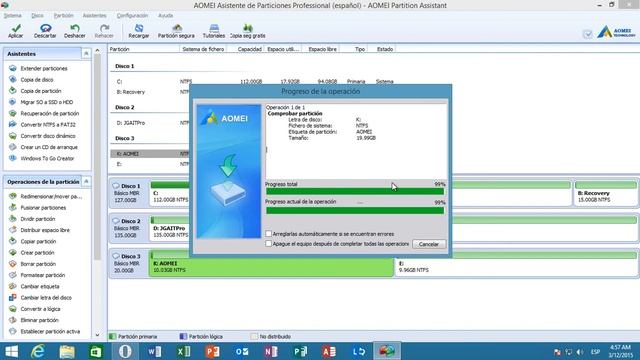Launch Internet Explorer from taskbar

(x=38, y=351)
